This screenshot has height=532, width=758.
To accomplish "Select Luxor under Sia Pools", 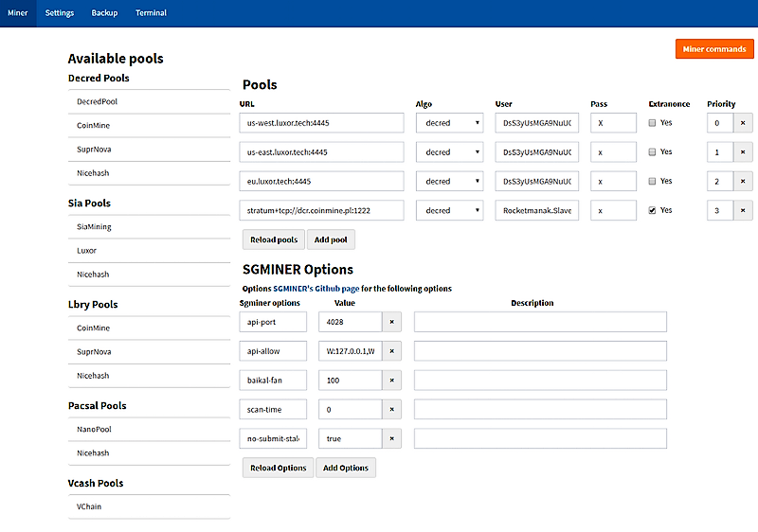I will (149, 251).
